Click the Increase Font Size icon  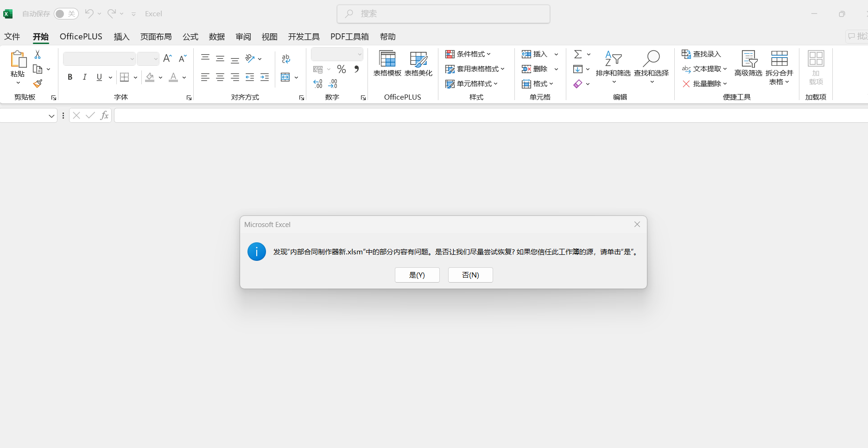tap(167, 58)
